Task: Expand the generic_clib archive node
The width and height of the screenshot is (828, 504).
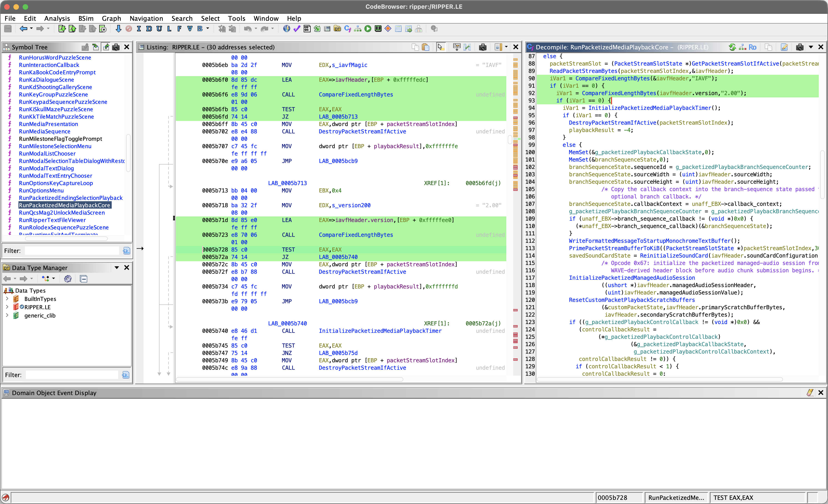Action: (7, 315)
